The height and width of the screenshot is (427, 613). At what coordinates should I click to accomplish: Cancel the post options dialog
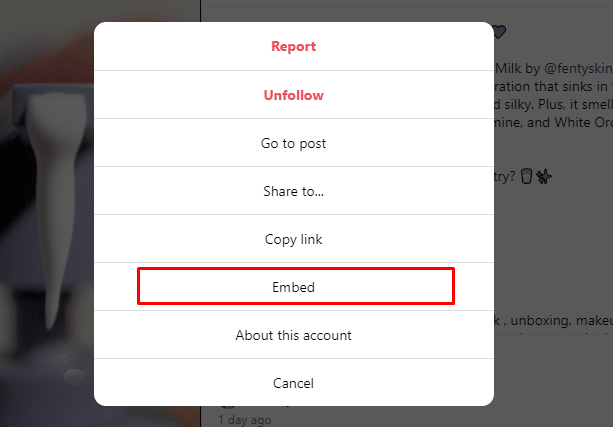[293, 383]
